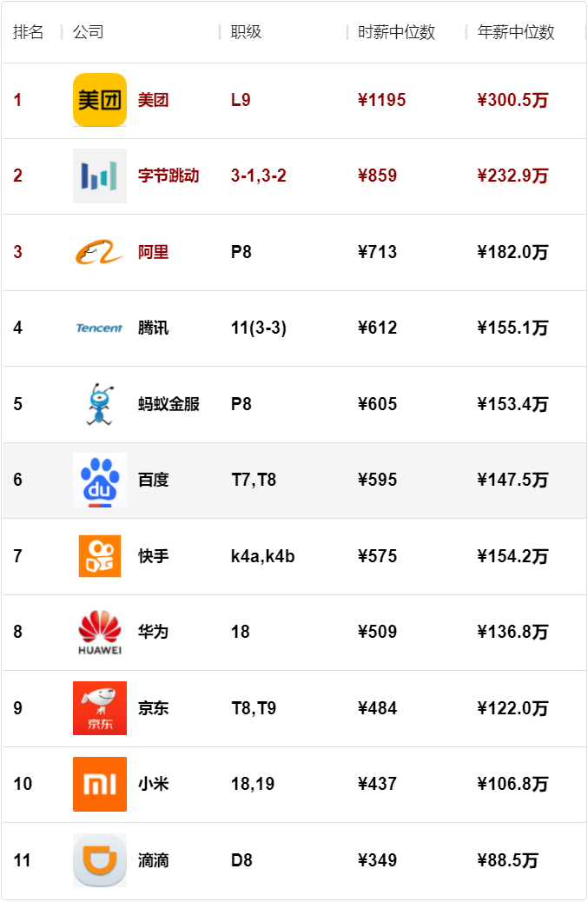Select the Kuaishou orange camera logo
This screenshot has width=588, height=902.
pos(99,555)
